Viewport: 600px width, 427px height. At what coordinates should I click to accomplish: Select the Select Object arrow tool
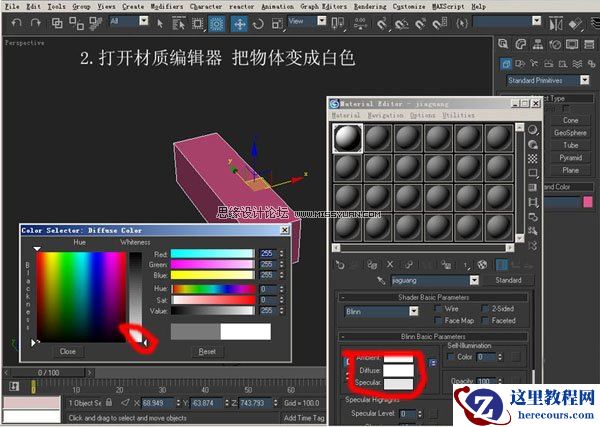pos(160,24)
